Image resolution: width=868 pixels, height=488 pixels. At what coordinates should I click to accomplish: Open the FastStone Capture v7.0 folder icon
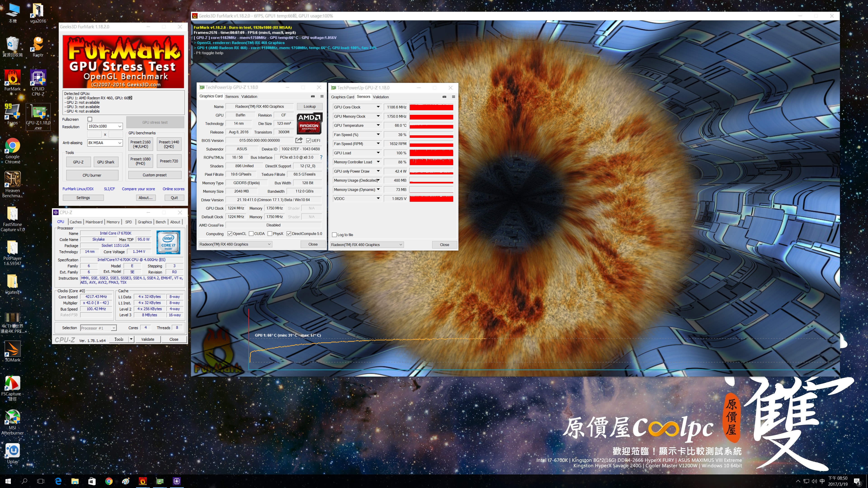12,219
